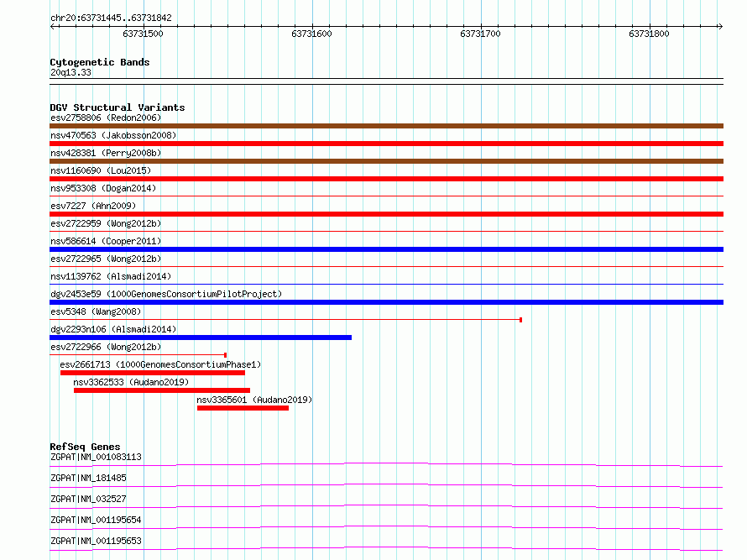Screen dimensions: 747x560
Task: Click the esv2722965 (Wong2012b) label
Action: 106,259
